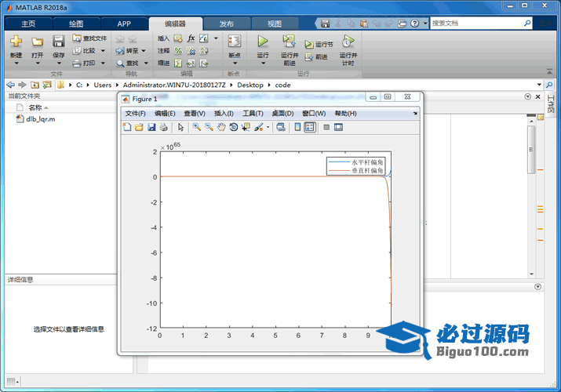Click the insert function fx icon
Screen dimensions: 561x392
pos(191,38)
